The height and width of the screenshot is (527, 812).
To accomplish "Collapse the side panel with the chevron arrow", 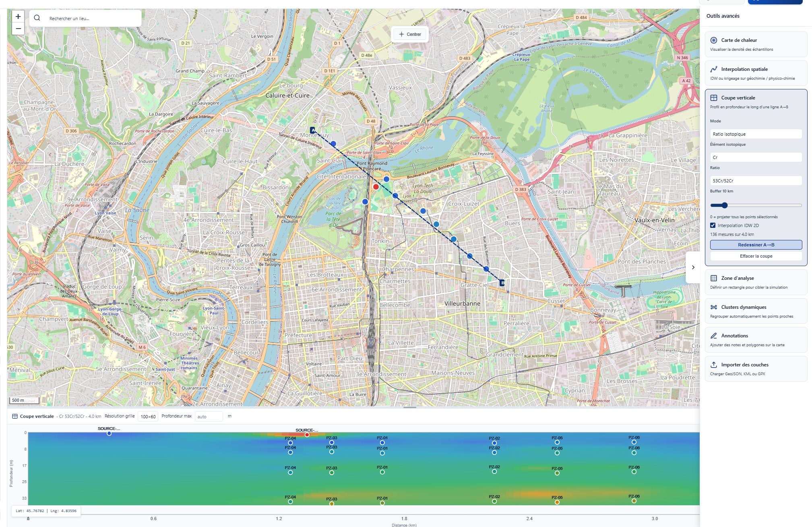I will (x=693, y=267).
